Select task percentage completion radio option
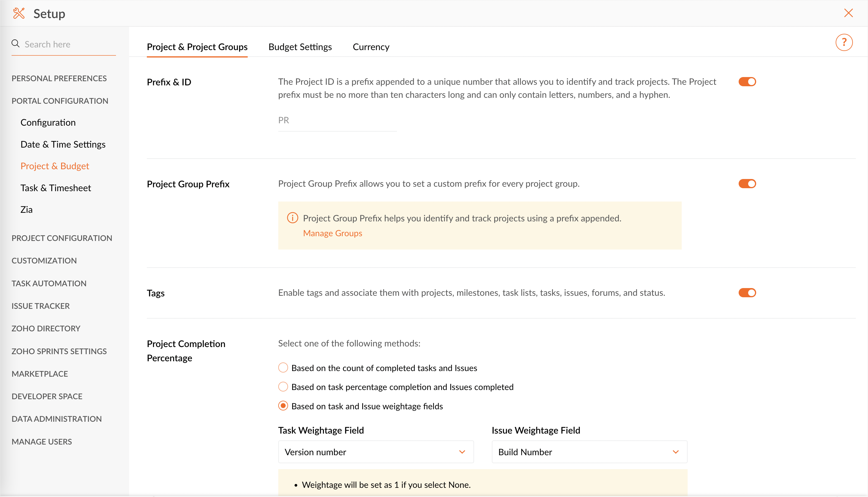868x497 pixels. coord(283,387)
